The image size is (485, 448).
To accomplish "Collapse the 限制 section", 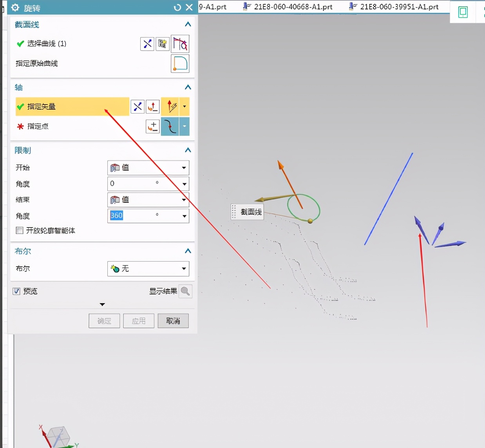I will pyautogui.click(x=188, y=150).
